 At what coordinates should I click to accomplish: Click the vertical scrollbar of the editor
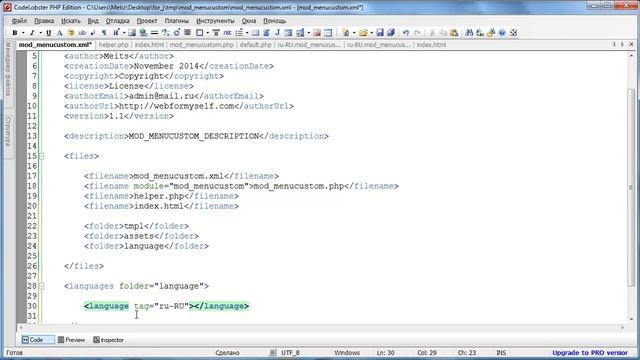pos(631,188)
